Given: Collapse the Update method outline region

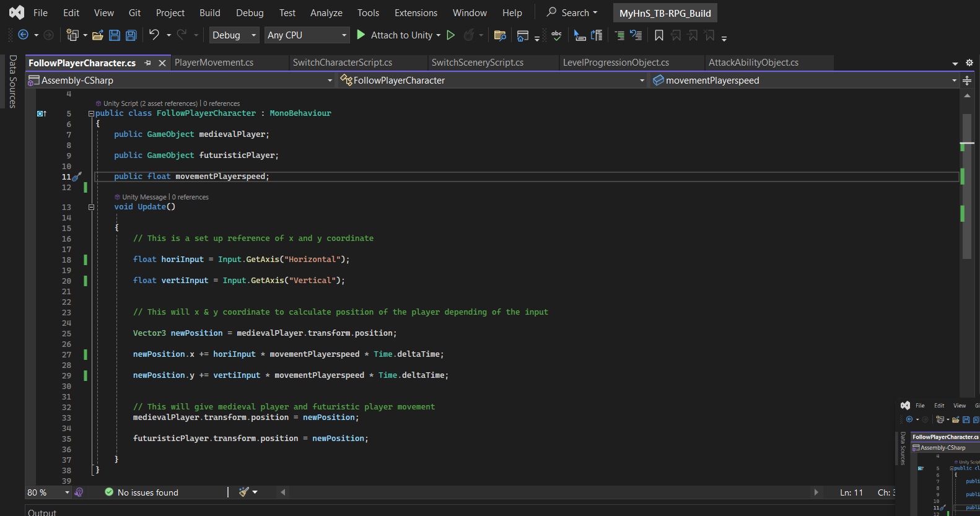Looking at the screenshot, I should pyautogui.click(x=91, y=208).
